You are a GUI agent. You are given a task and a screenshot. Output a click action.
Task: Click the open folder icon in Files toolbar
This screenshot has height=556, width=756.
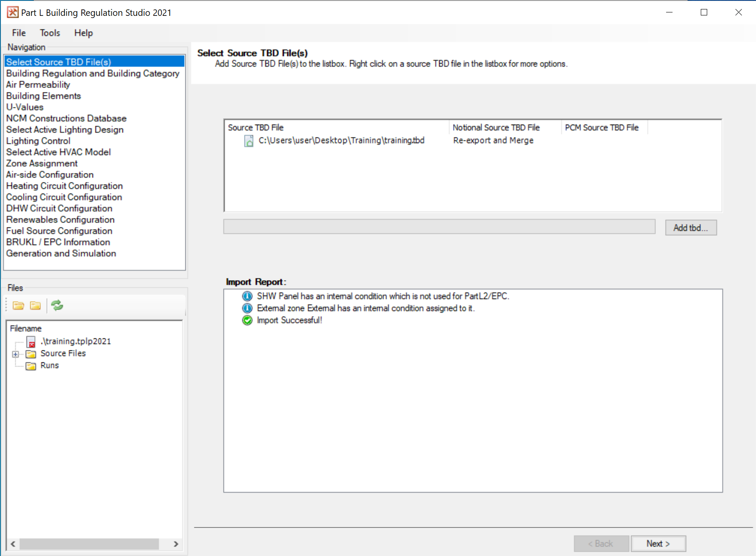[x=18, y=305]
